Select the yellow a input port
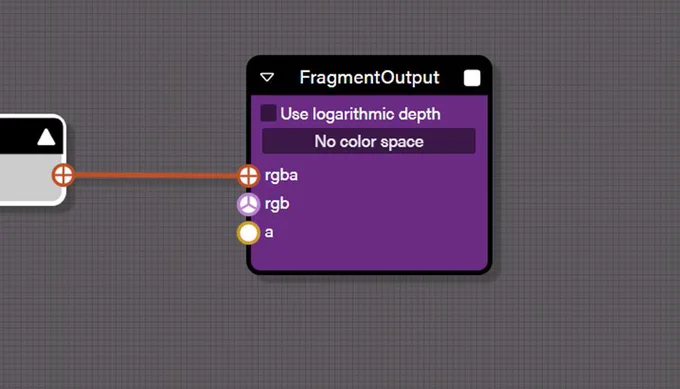Screen dimensions: 680x389 click(248, 233)
